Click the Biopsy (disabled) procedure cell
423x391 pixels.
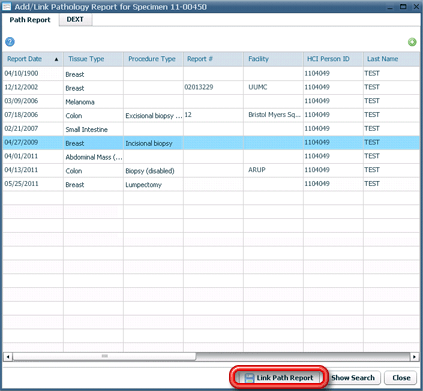(153, 171)
